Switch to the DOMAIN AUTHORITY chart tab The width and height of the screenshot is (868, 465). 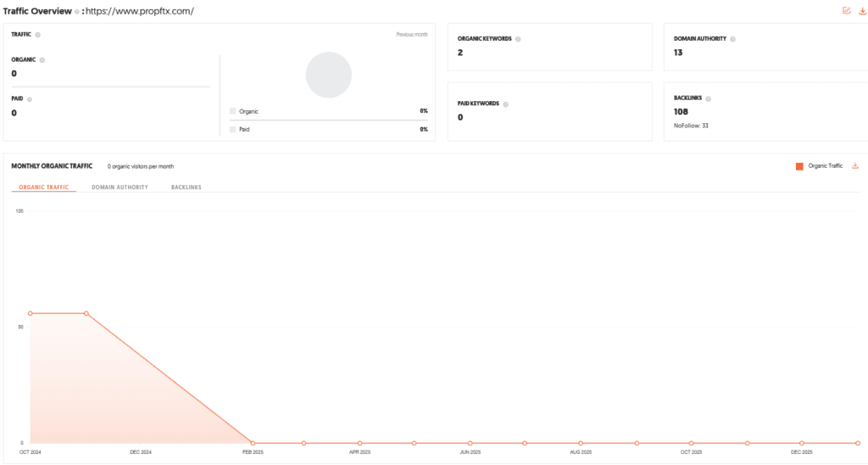click(120, 188)
